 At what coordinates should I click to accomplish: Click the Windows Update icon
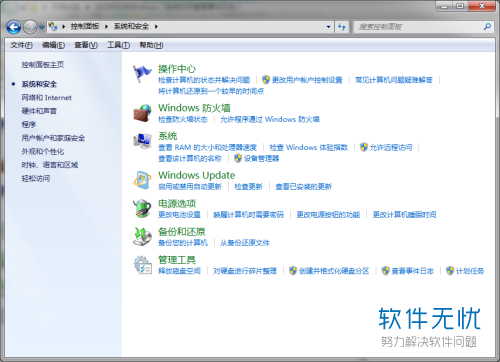pyautogui.click(x=143, y=180)
